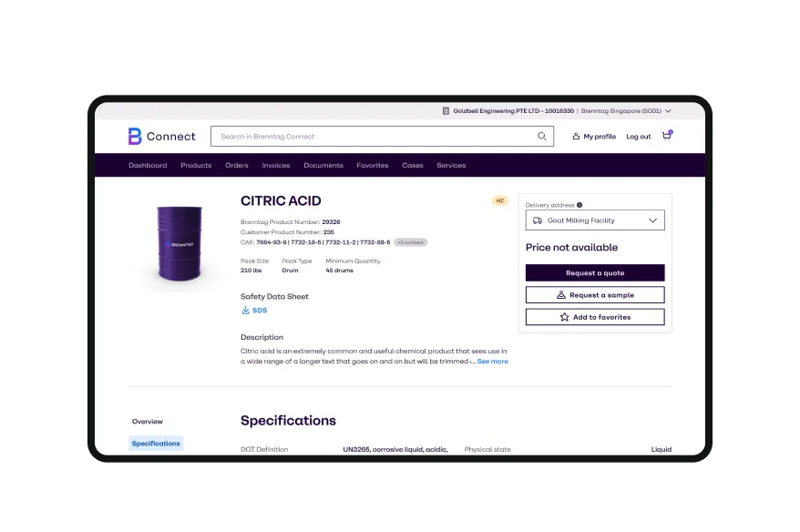Image resolution: width=800 pixels, height=532 pixels.
Task: Select the Overview side tab
Action: pyautogui.click(x=148, y=421)
